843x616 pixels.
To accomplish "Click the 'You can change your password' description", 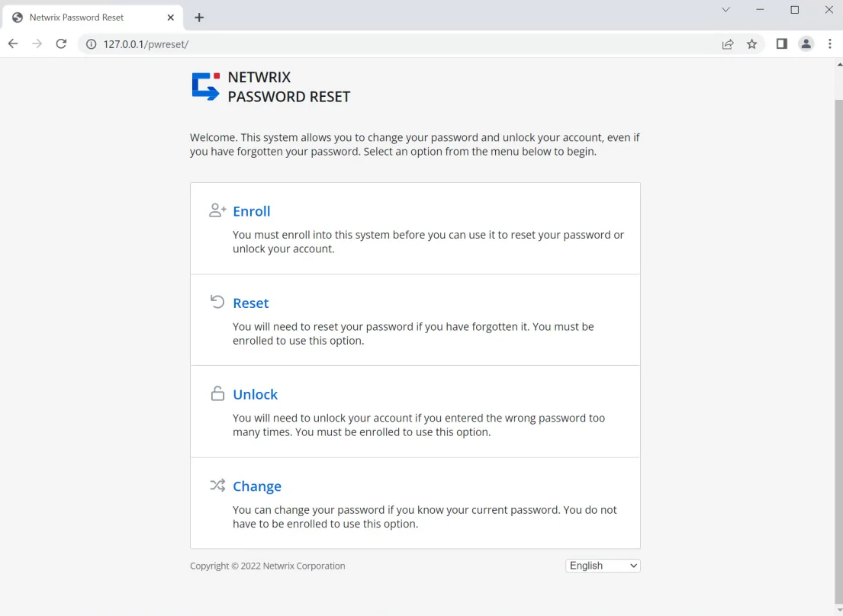I will 425,517.
